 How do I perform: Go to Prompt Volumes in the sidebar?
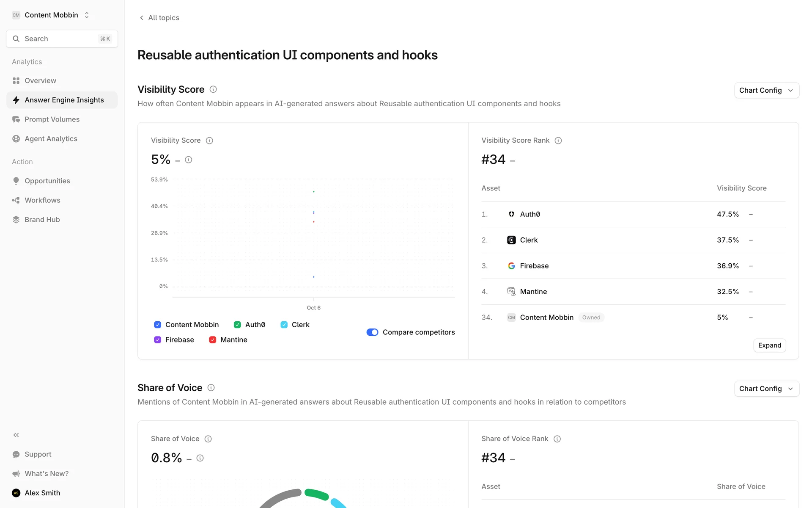(x=52, y=119)
